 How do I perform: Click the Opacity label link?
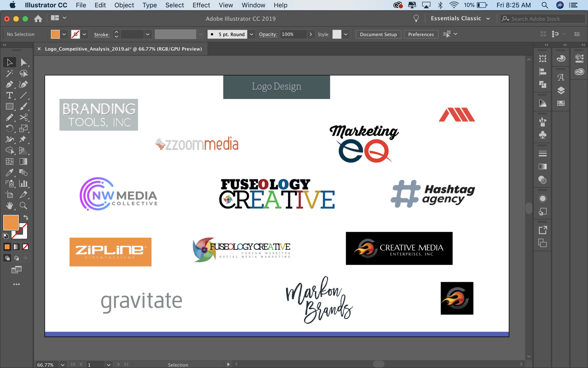click(268, 34)
